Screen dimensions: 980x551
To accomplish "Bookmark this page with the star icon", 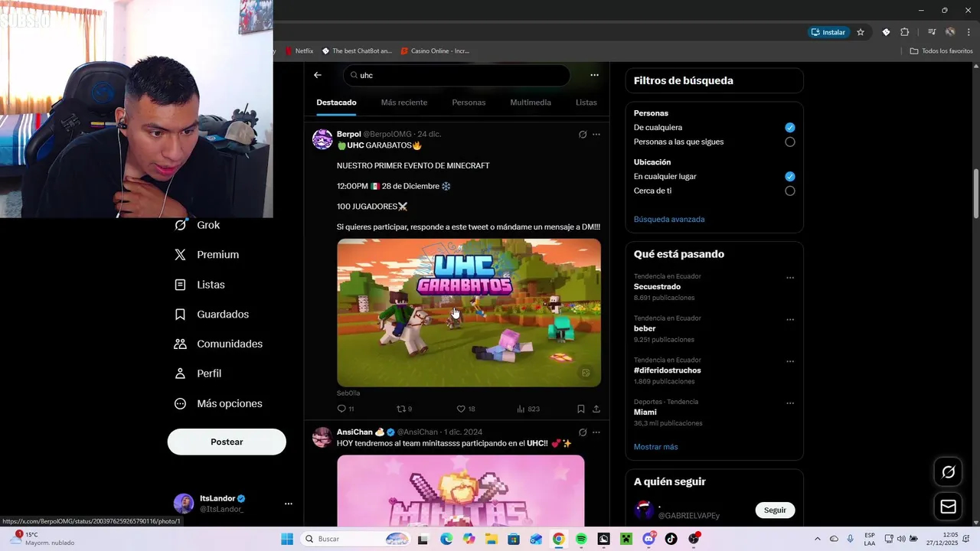I will [x=861, y=32].
